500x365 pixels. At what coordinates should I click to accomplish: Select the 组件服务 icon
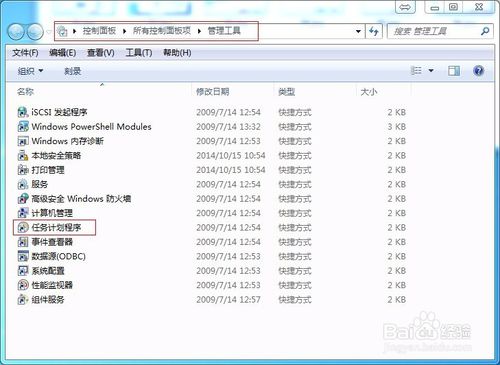coord(23,300)
